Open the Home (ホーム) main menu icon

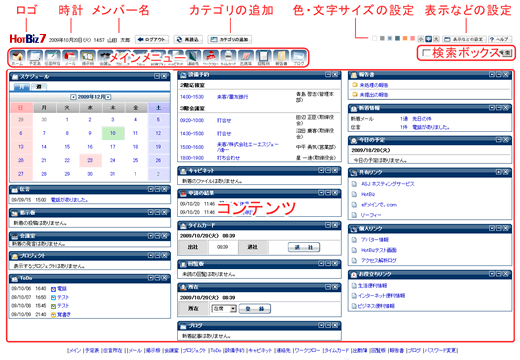click(17, 57)
